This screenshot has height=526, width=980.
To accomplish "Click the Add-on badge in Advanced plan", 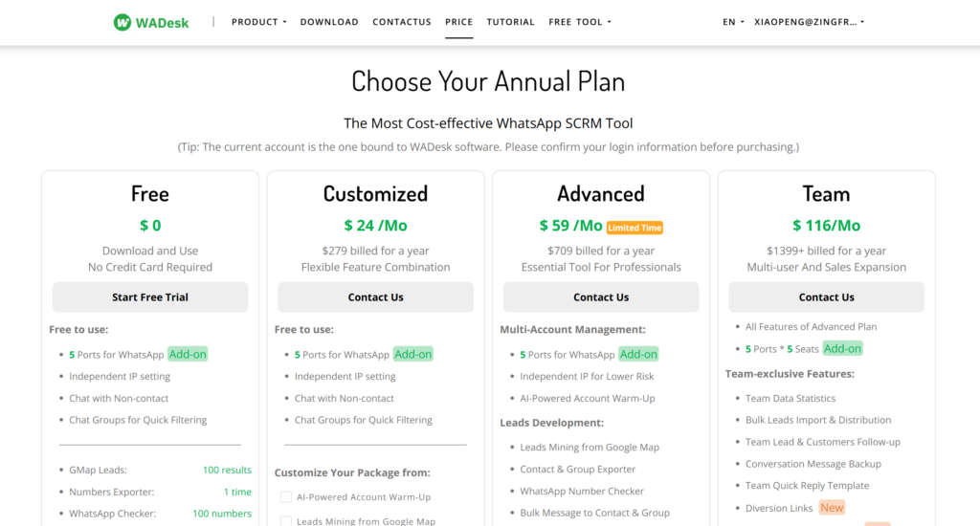I will click(638, 354).
